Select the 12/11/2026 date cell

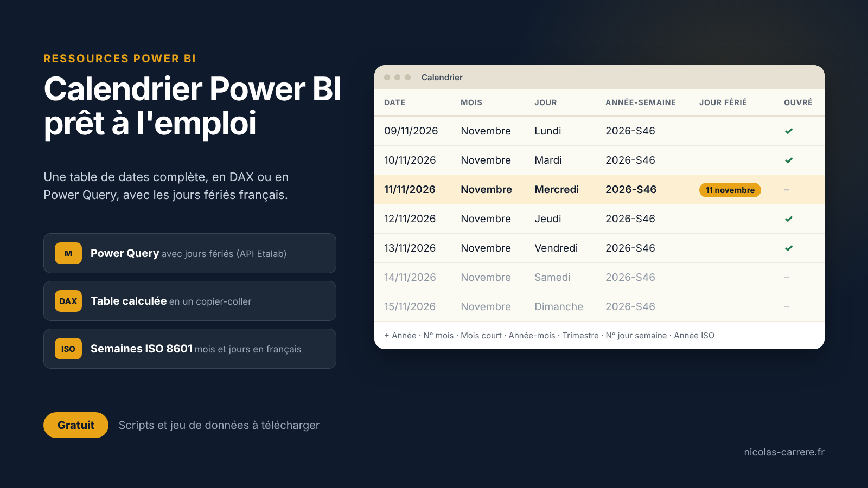pyautogui.click(x=410, y=219)
